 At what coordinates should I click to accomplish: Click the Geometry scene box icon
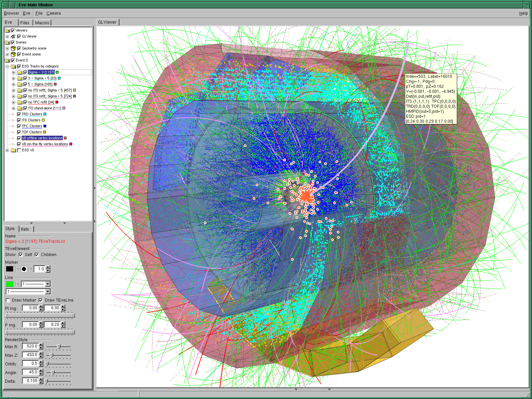(13, 49)
